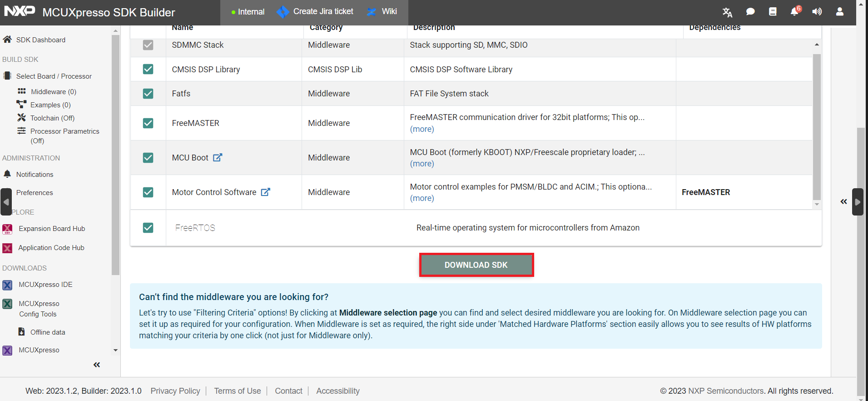Viewport: 868px width, 401px height.
Task: Expand Motor Control Software description (more)
Action: pyautogui.click(x=422, y=198)
